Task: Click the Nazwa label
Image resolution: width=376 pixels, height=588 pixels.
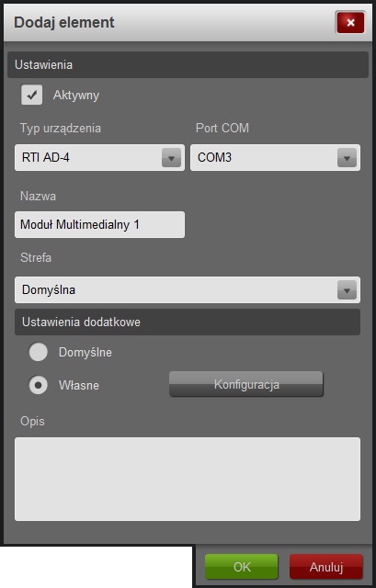Action: point(38,196)
